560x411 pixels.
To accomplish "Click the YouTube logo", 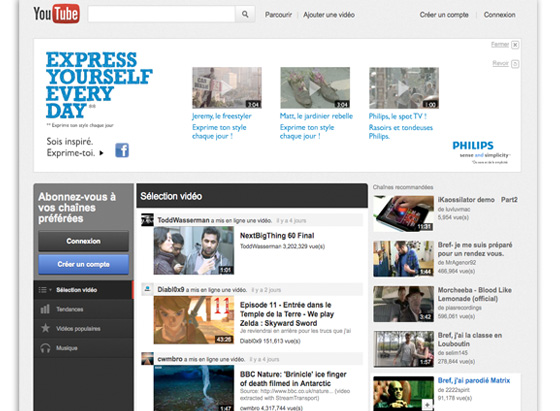I will (x=56, y=14).
